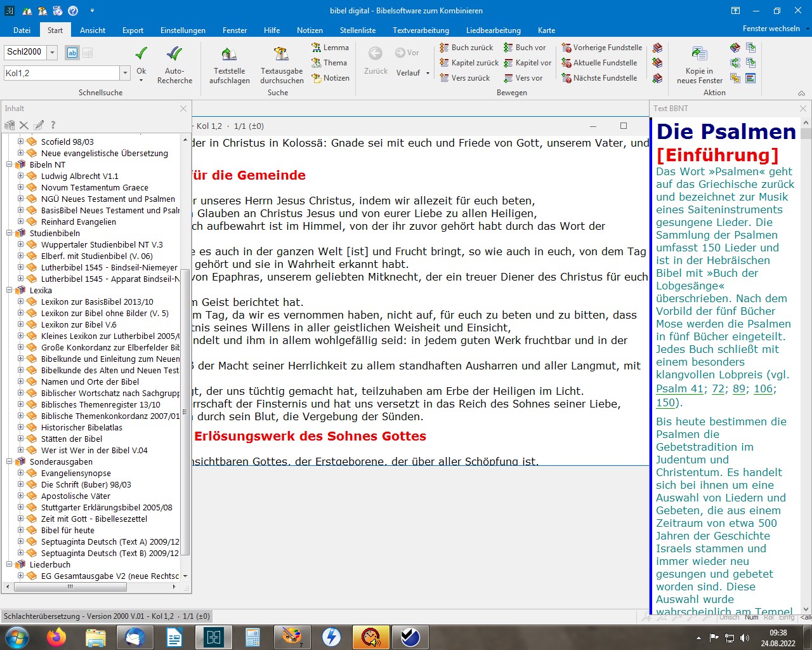Click the Auto-Recherche double checkmark icon
812x650 pixels.
click(x=174, y=54)
